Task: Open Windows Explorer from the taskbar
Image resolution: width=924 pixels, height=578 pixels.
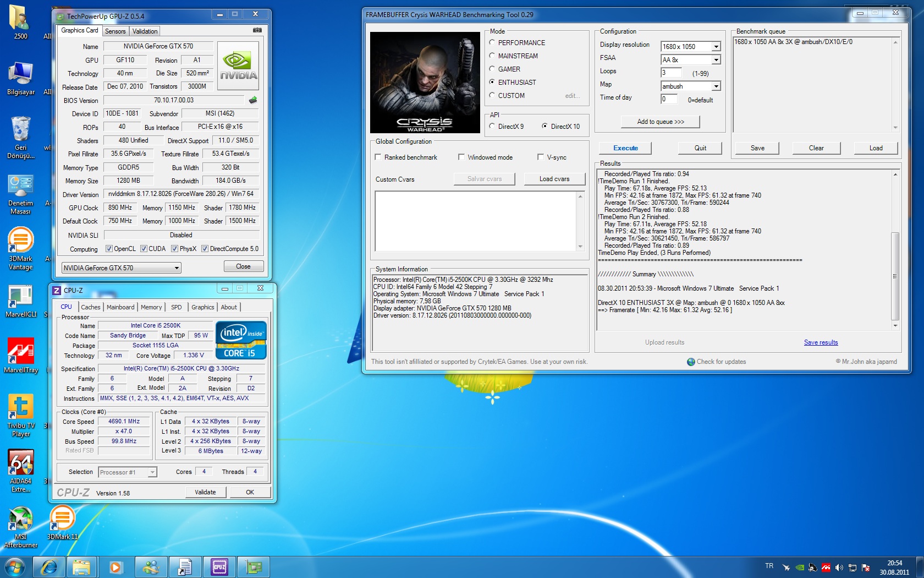Action: click(x=81, y=567)
